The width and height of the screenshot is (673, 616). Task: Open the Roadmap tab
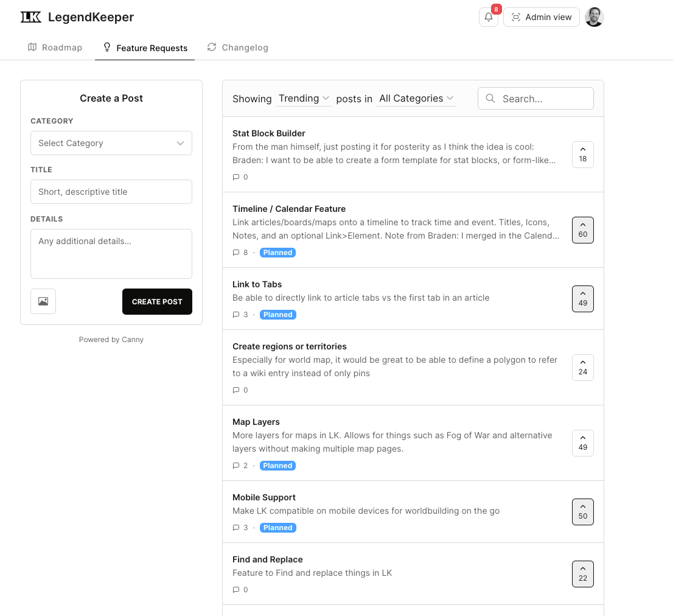[x=55, y=47]
